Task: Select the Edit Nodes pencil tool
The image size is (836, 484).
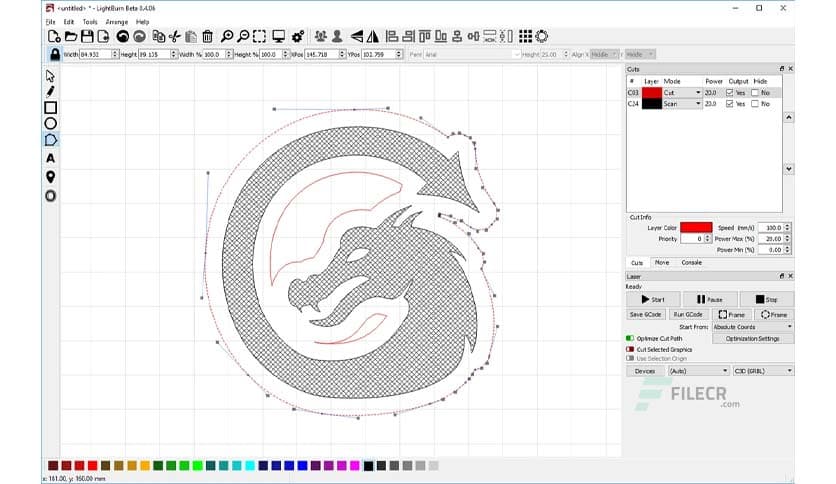Action: [50, 91]
